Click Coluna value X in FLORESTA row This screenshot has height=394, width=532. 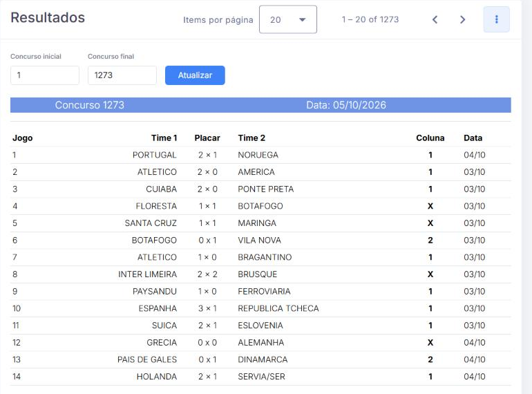[x=430, y=206]
